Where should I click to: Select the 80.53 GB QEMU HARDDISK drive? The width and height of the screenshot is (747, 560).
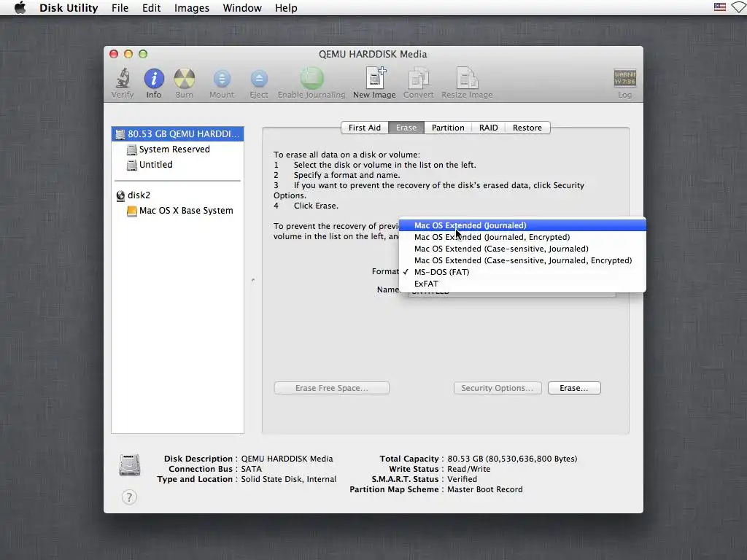click(177, 134)
